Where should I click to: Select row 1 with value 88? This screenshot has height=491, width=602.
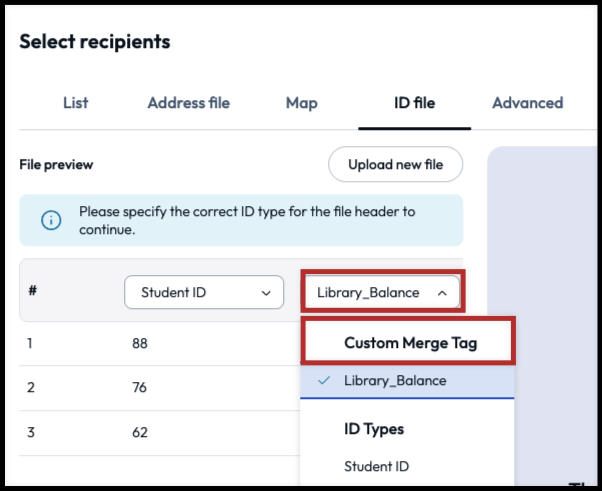point(140,344)
